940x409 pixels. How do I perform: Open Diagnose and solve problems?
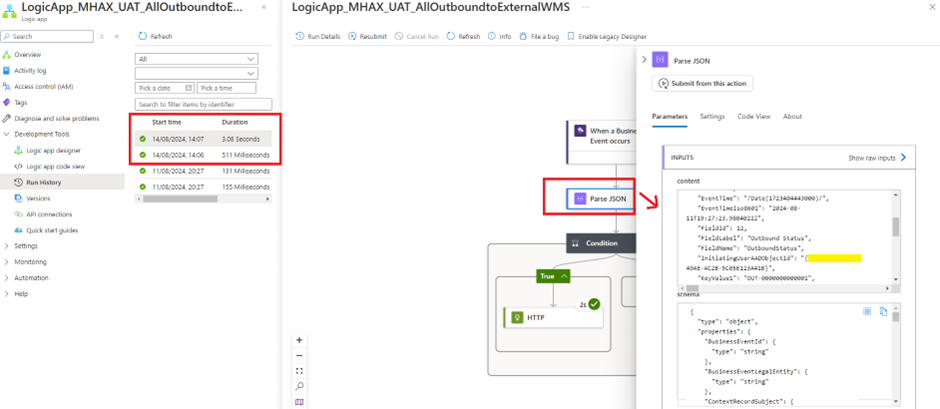[56, 118]
